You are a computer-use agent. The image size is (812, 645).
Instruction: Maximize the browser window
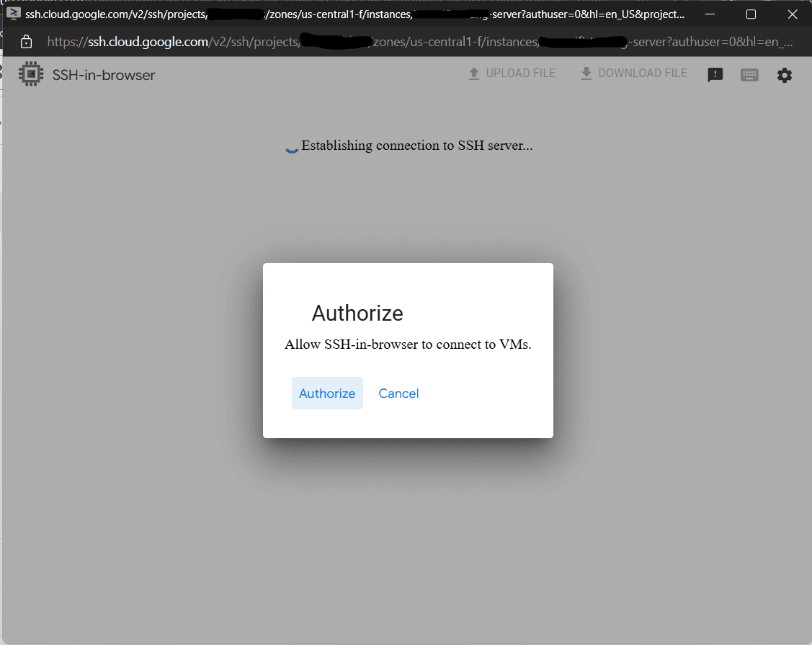pyautogui.click(x=751, y=14)
